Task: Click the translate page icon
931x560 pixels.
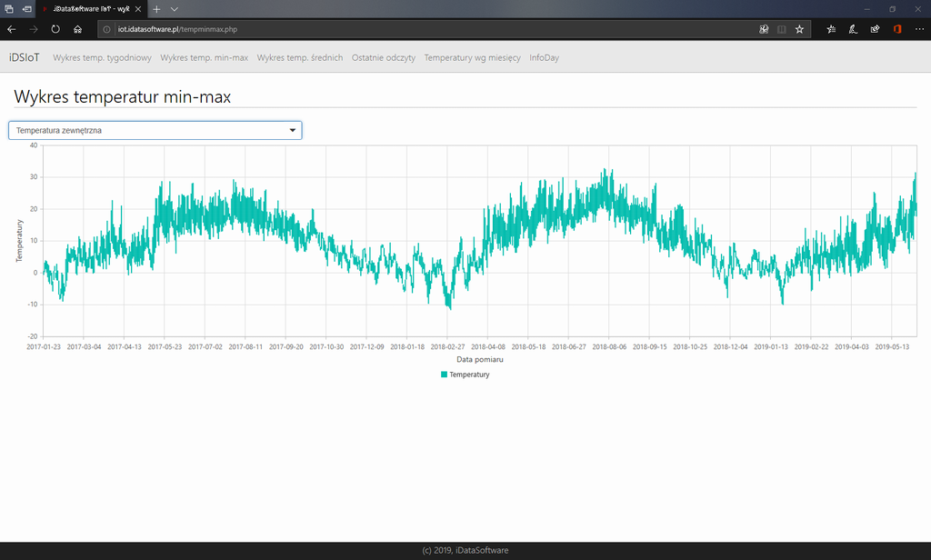Action: [764, 29]
